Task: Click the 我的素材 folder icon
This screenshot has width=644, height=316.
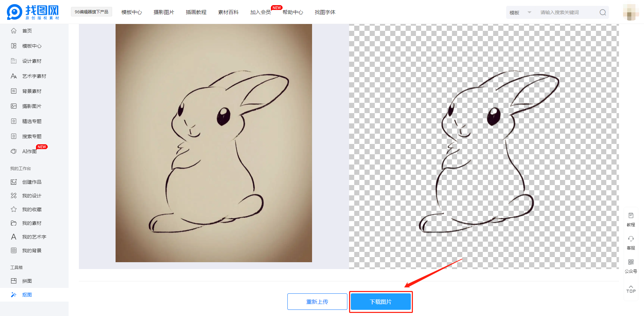Action: point(14,223)
